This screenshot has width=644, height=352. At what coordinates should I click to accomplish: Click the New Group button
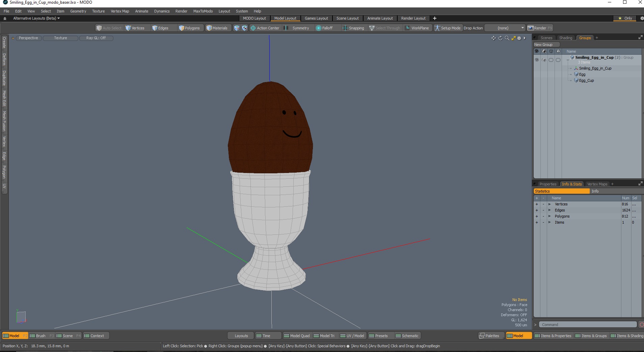[546, 45]
